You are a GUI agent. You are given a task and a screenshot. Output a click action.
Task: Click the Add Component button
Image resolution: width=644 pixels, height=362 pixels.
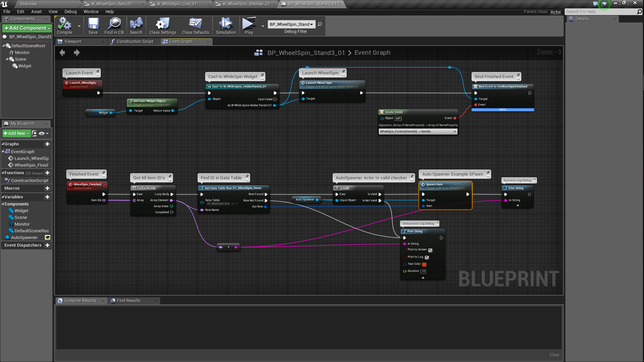click(27, 28)
